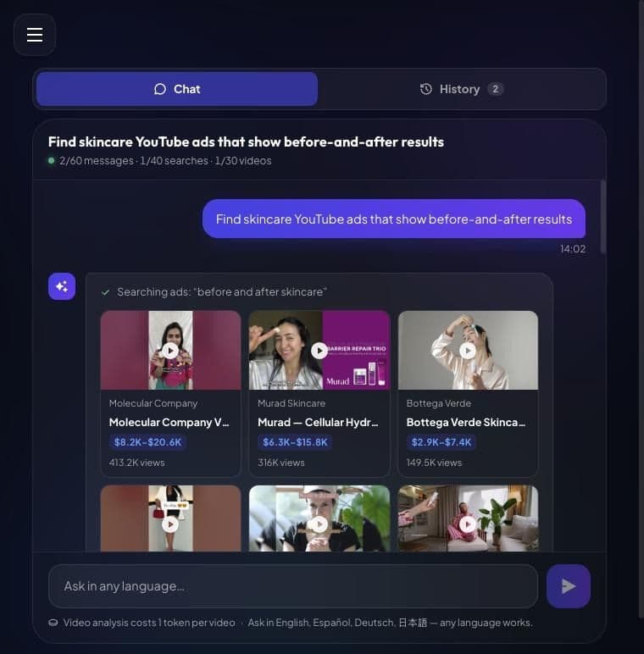The height and width of the screenshot is (654, 644).
Task: Click the AI sparkle assistant icon
Action: [62, 286]
